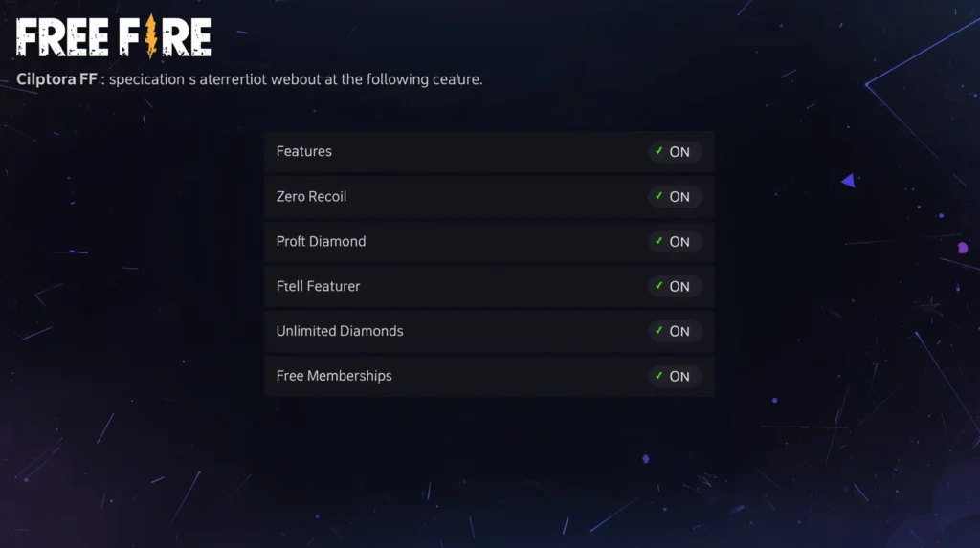
Task: Open the Unlimited Diamonds row label
Action: [340, 331]
